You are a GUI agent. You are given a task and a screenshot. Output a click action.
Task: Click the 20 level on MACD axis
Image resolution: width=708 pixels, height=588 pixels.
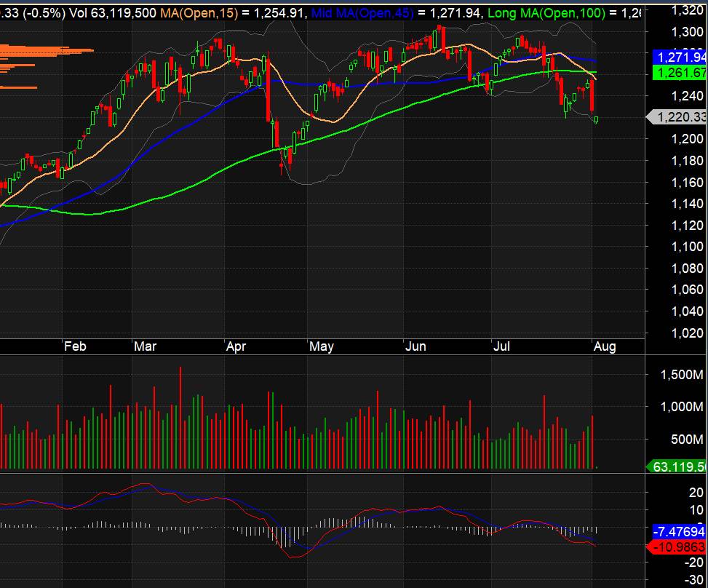tap(696, 493)
